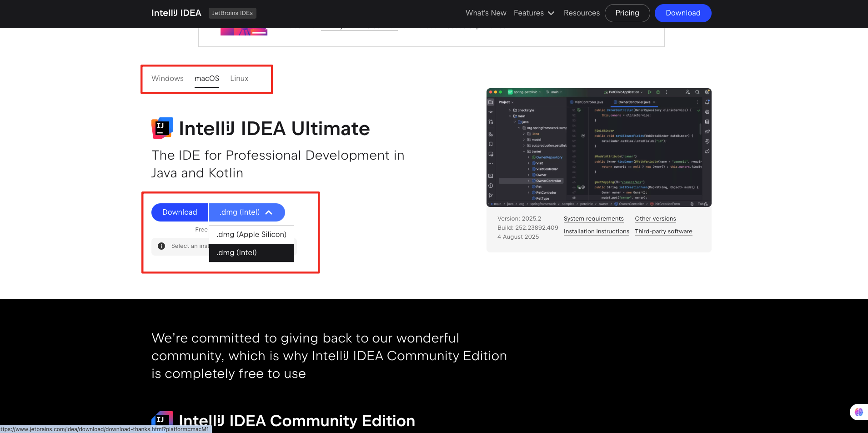
Task: Click the Community Edition logo icon
Action: tap(162, 420)
